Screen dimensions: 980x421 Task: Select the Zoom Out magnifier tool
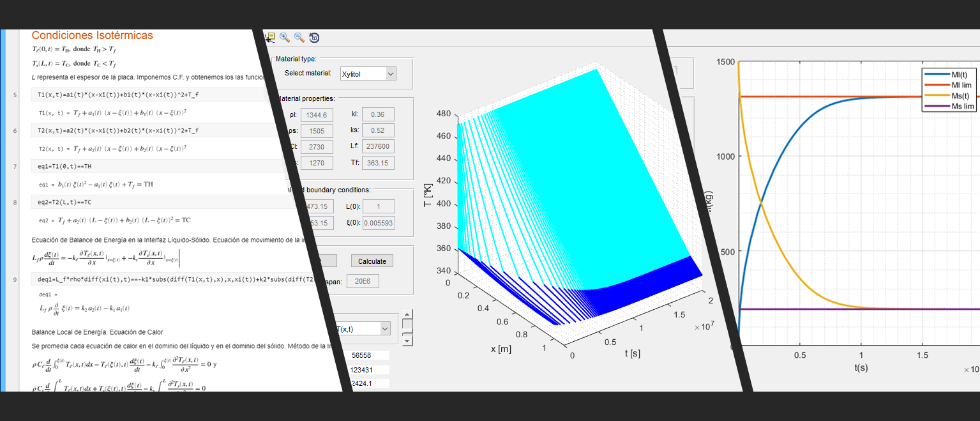point(299,38)
